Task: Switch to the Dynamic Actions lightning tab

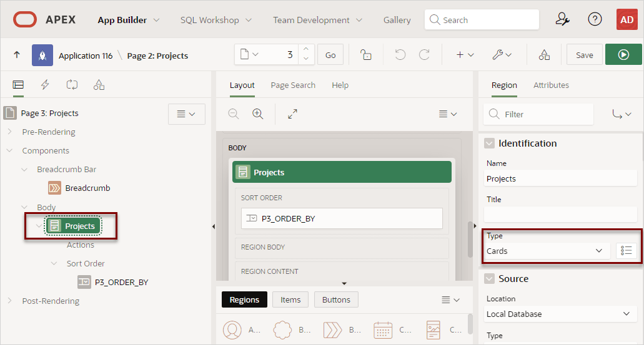Action: pos(45,85)
